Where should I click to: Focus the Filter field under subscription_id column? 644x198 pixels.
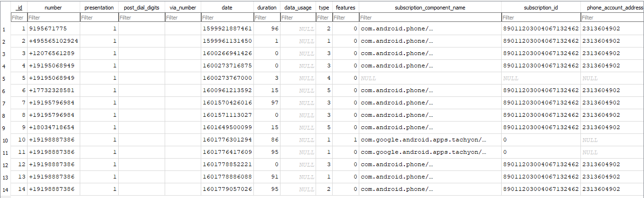coord(541,18)
